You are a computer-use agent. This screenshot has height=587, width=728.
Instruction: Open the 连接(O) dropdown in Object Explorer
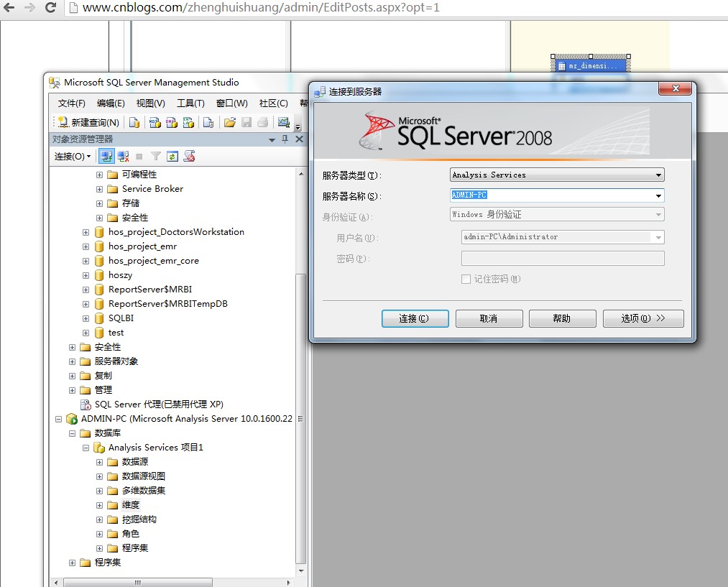(73, 157)
